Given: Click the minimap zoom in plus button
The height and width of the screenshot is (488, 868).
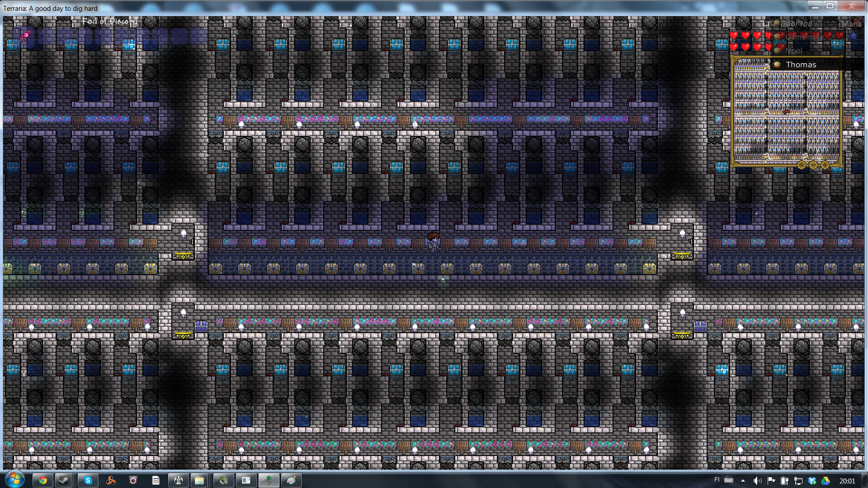Looking at the screenshot, I should [825, 165].
